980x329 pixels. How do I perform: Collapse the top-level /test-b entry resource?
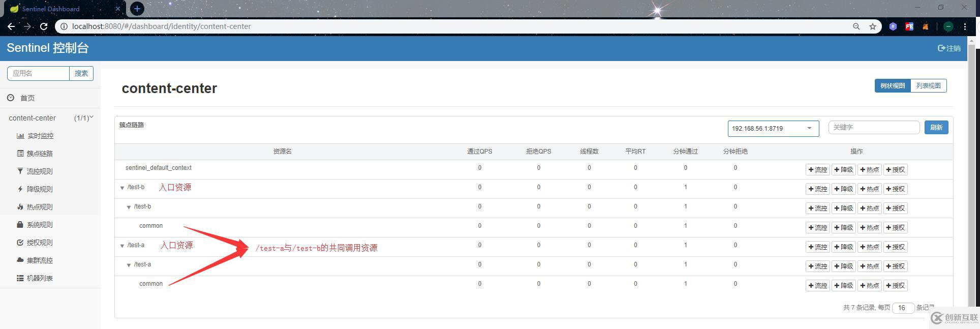point(122,188)
